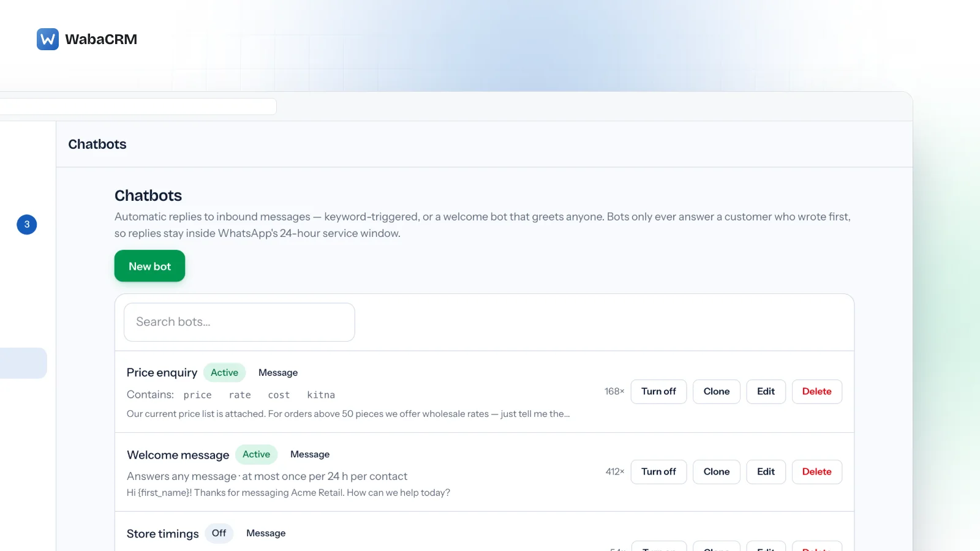This screenshot has width=980, height=551.
Task: Create a bot with New bot
Action: (149, 266)
